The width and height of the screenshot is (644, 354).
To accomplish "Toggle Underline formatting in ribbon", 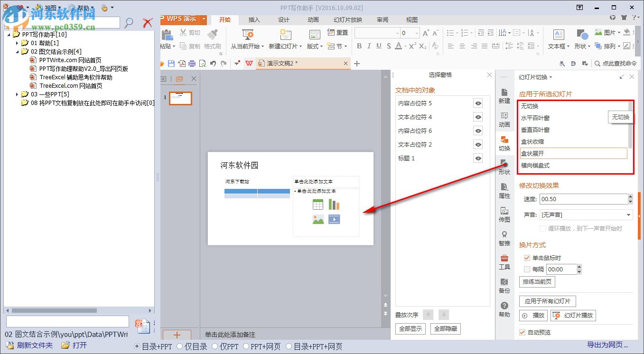I will point(379,46).
